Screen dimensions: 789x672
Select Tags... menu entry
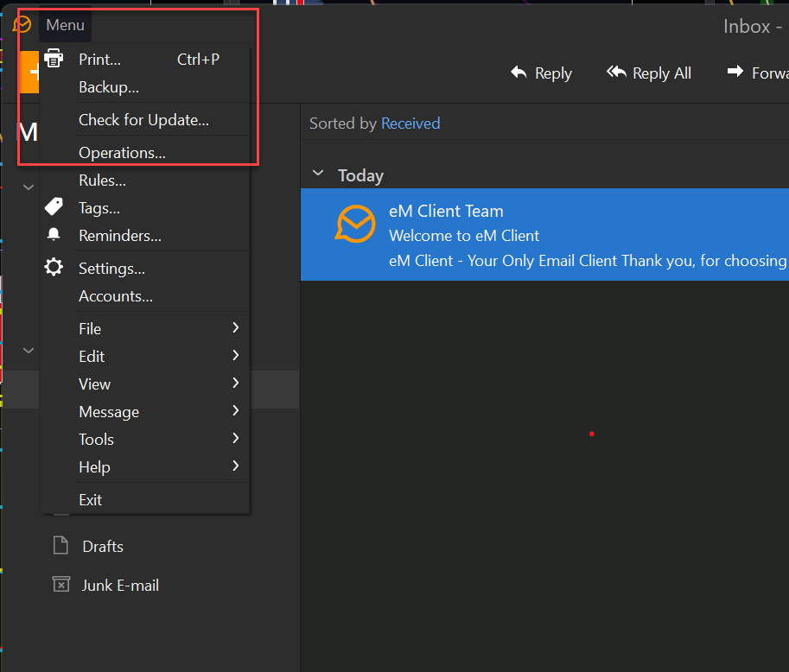144,208
